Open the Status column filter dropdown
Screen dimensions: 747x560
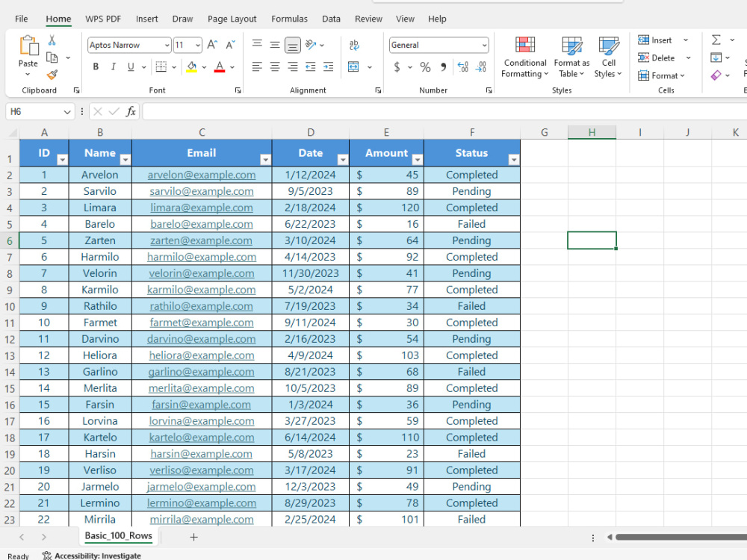514,160
